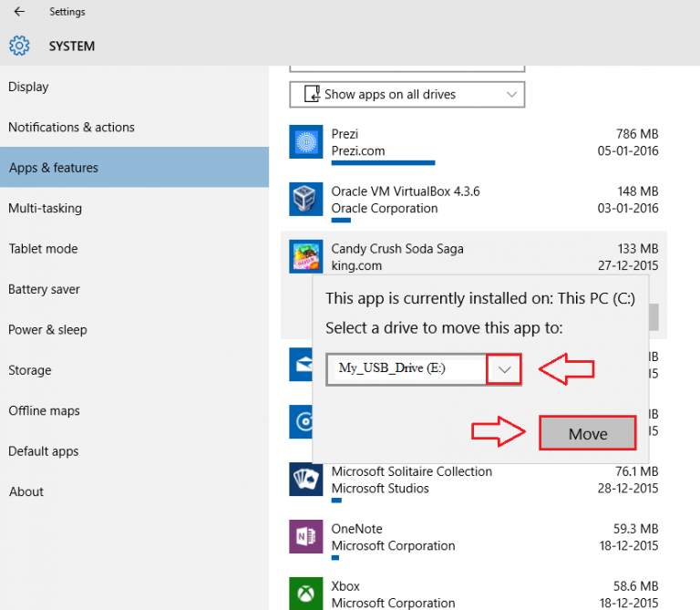The height and width of the screenshot is (610, 700).
Task: Open Tablet mode settings
Action: 44,249
